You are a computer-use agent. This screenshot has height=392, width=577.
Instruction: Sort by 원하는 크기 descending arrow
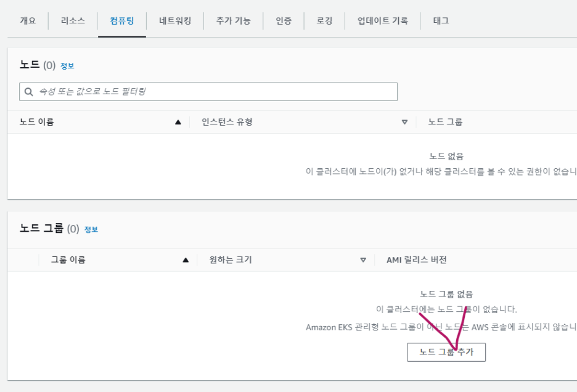point(363,260)
